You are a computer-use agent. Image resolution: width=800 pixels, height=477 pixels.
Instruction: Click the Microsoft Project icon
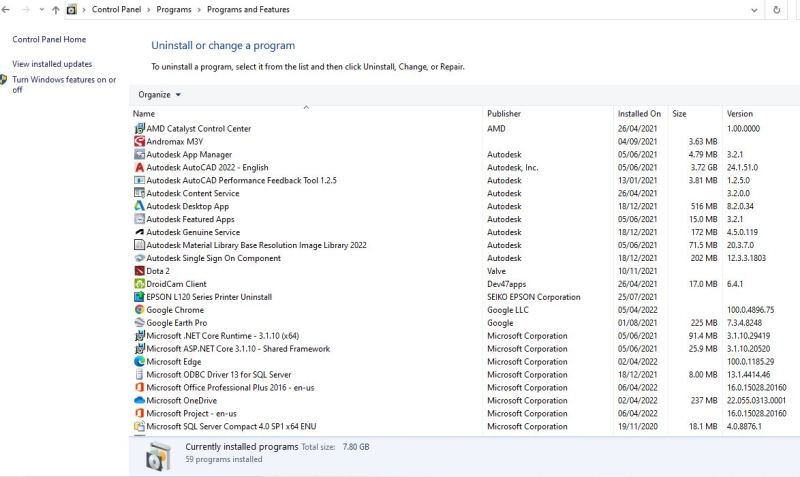point(139,413)
